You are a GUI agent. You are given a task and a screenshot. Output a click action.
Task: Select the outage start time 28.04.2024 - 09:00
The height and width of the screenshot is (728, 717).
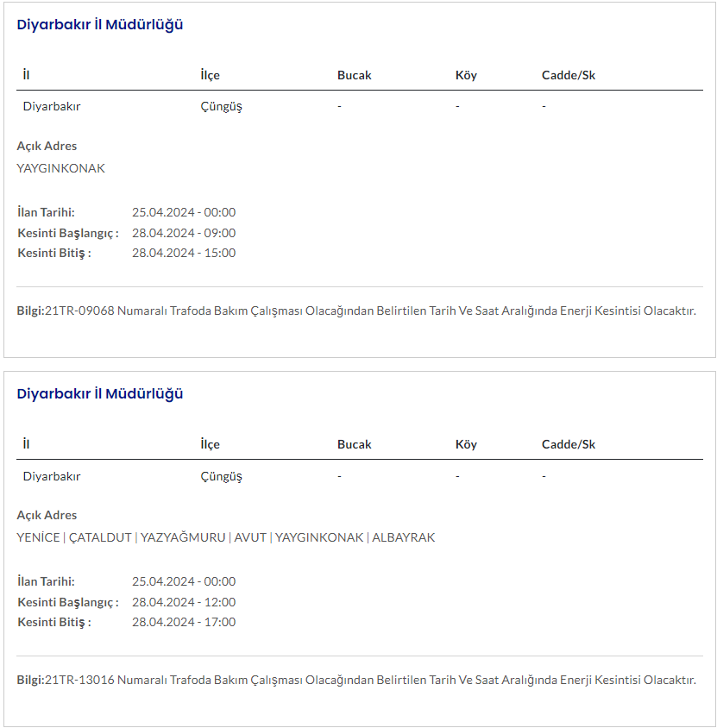[x=184, y=233]
